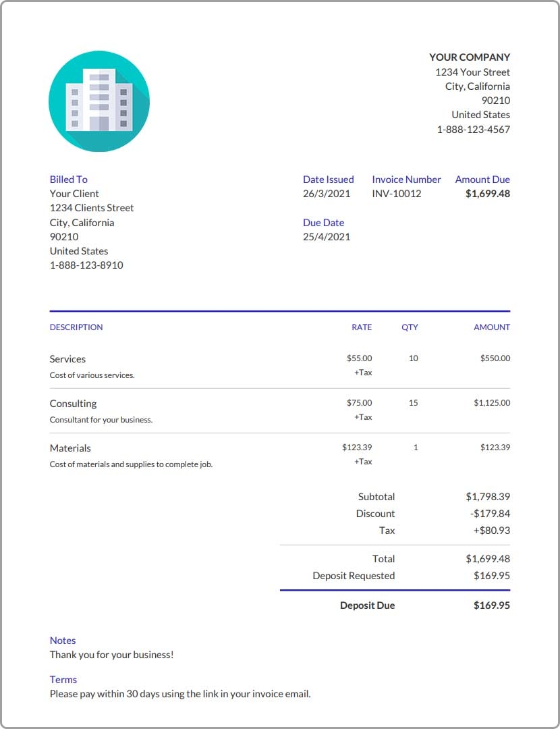The image size is (560, 729).
Task: Click the Subtotal value $1,798.39
Action: (488, 496)
